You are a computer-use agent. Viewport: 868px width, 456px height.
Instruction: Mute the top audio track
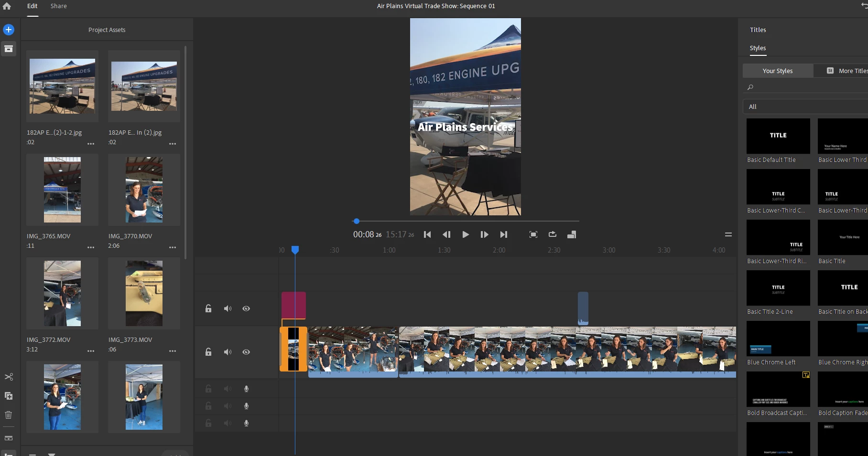pos(228,389)
